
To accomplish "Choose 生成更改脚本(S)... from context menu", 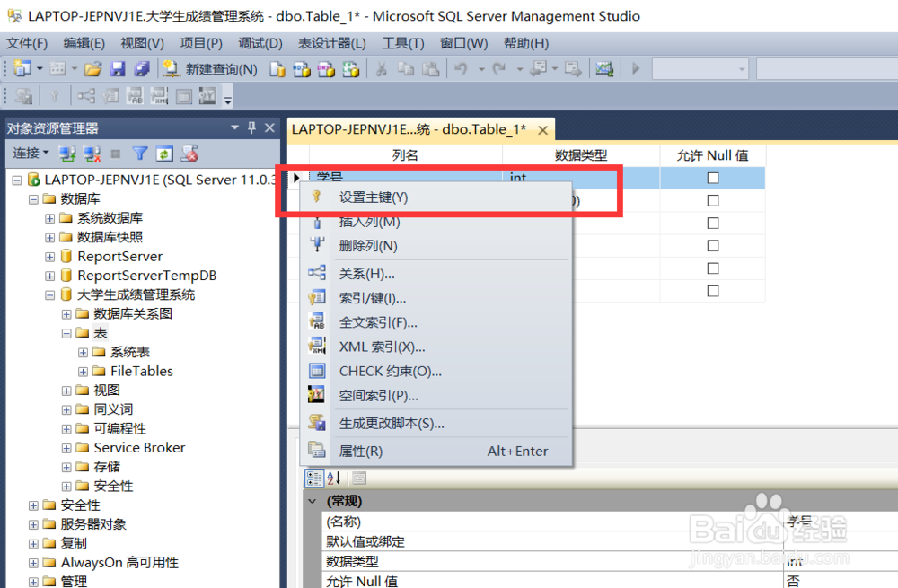I will (436, 424).
